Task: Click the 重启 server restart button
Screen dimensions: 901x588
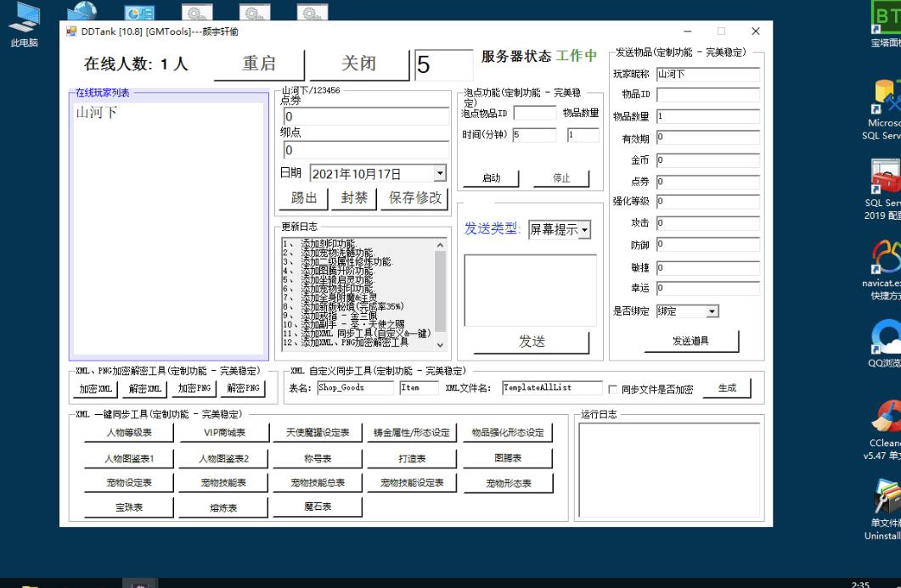Action: [260, 62]
